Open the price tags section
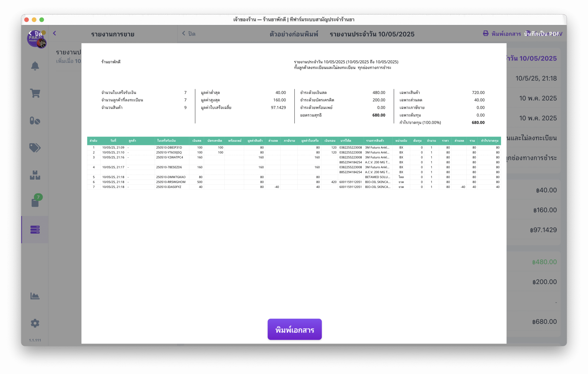The image size is (588, 374). 35,147
